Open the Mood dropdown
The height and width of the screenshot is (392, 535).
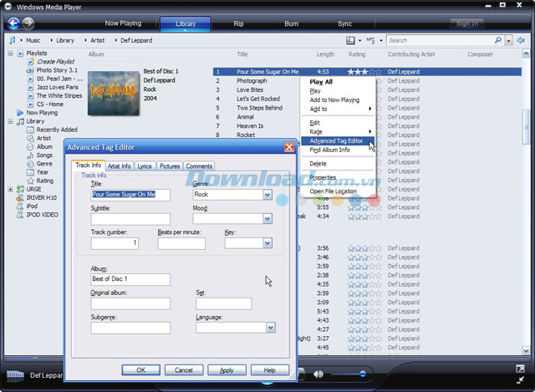point(267,219)
